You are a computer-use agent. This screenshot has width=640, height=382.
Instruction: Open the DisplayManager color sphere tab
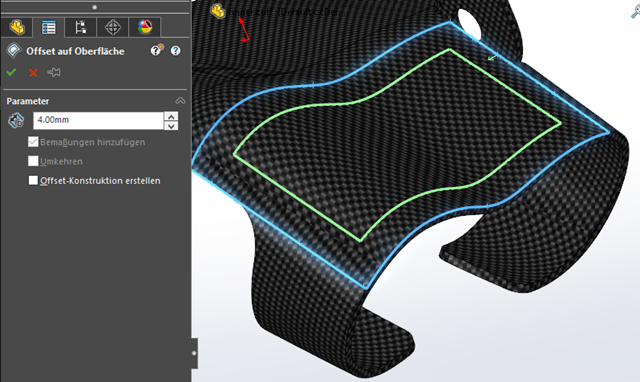click(145, 27)
